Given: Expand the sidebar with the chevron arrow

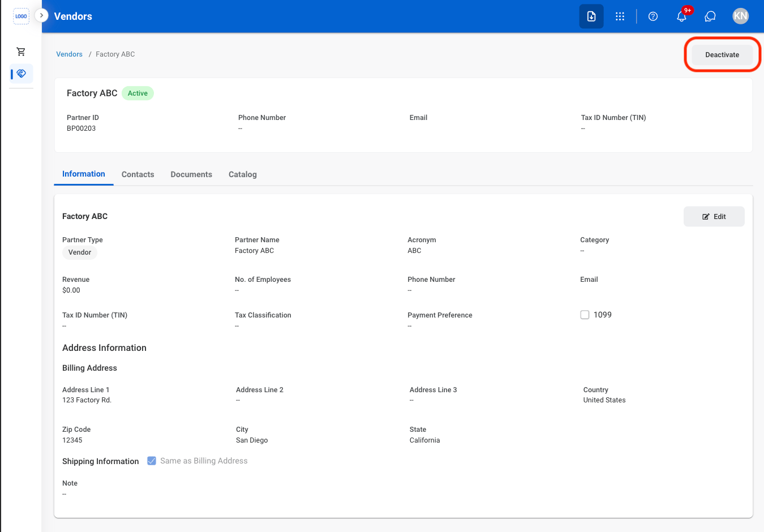Looking at the screenshot, I should coord(41,15).
